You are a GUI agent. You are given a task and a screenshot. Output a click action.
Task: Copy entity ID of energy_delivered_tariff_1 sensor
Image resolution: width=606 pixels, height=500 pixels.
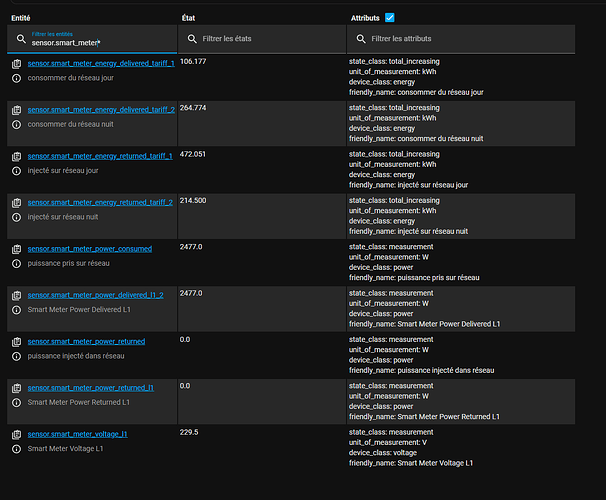pos(16,63)
